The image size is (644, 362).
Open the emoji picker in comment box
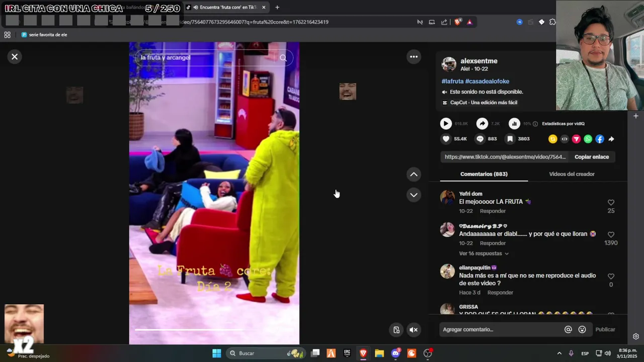coord(582,330)
